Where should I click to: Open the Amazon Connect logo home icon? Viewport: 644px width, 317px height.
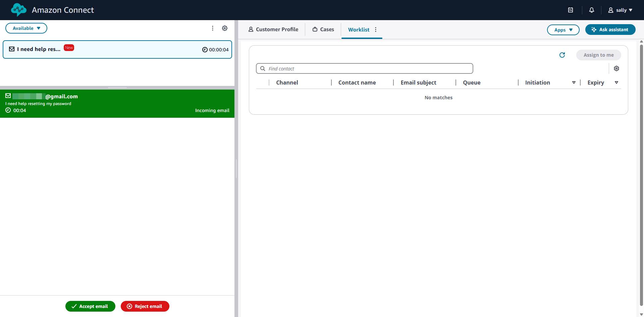click(18, 10)
